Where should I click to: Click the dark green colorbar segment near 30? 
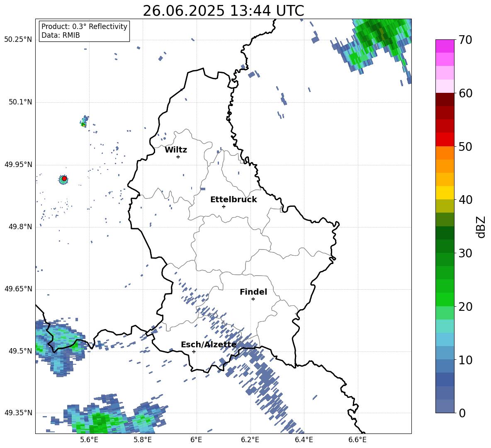coord(445,246)
